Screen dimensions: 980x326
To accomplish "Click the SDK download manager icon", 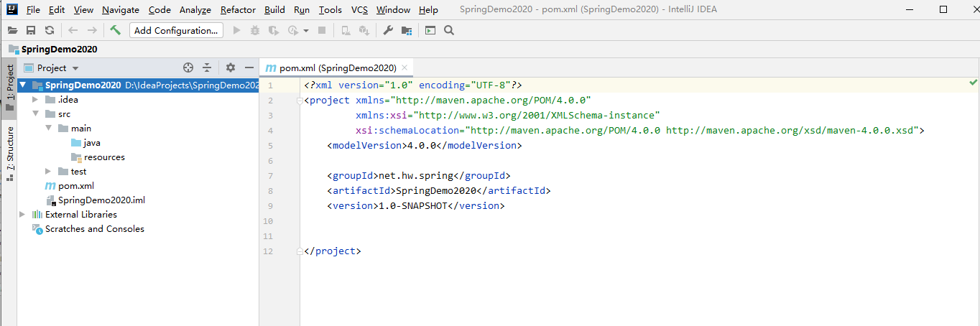I will click(364, 30).
